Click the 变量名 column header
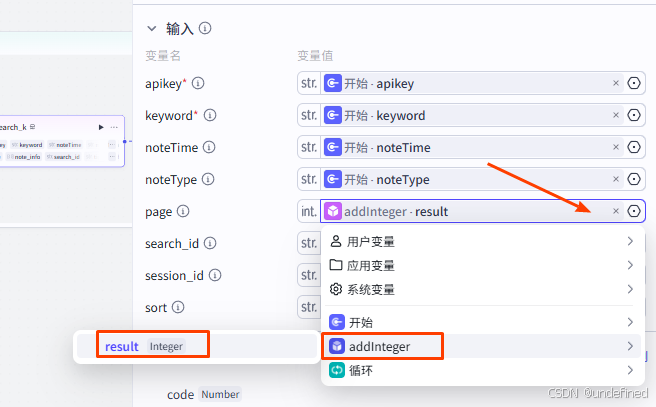656x407 pixels. point(163,56)
